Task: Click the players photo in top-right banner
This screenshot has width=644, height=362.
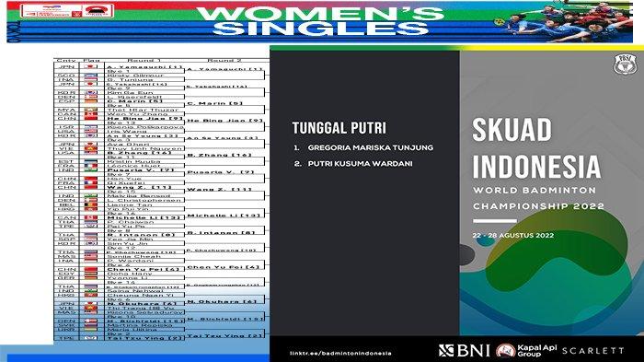Action: click(565, 21)
